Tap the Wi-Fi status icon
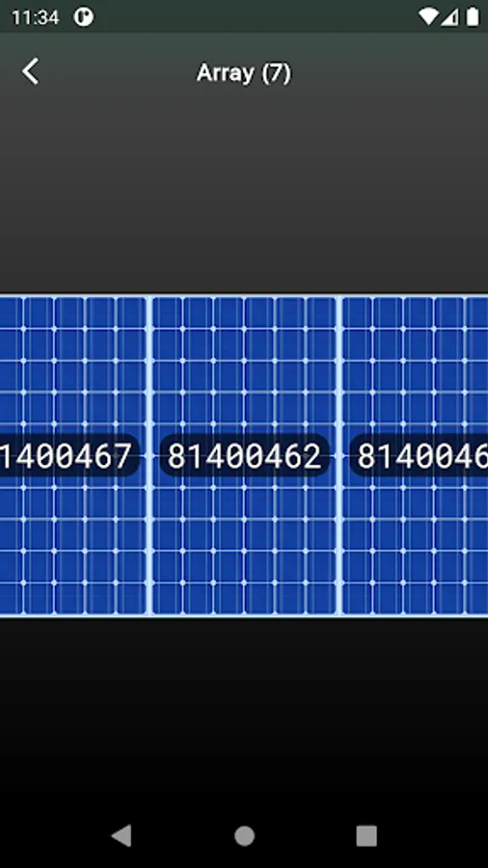 [429, 17]
